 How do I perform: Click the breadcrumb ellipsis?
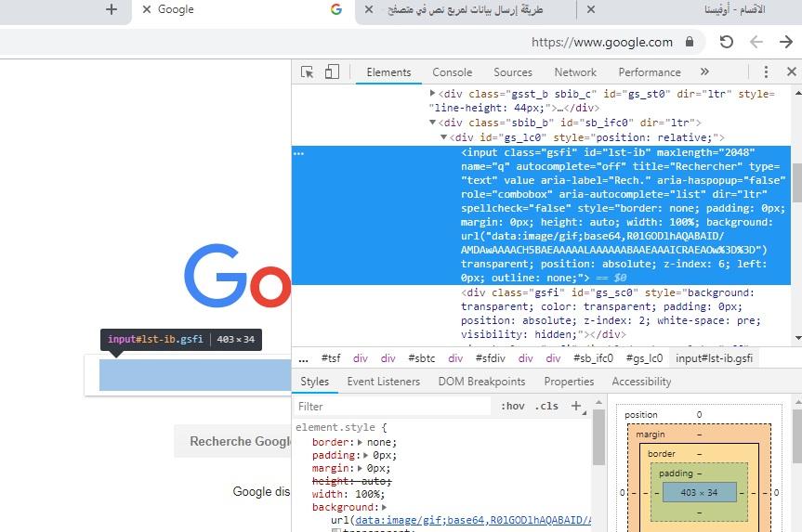pyautogui.click(x=303, y=358)
